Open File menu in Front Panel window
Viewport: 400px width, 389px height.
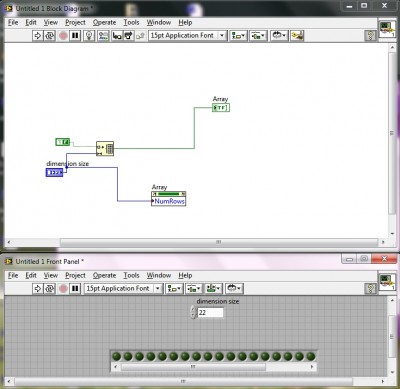click(x=13, y=275)
